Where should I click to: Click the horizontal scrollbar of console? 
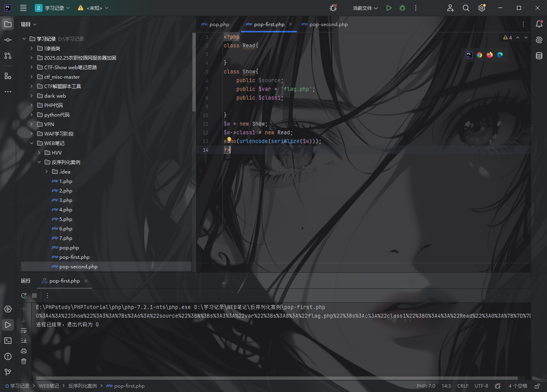pyautogui.click(x=277, y=378)
